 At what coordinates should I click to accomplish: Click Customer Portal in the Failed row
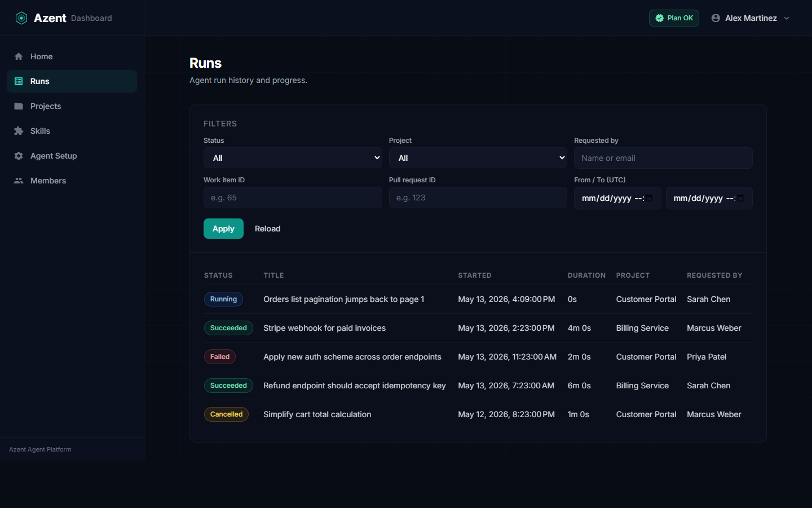click(646, 357)
